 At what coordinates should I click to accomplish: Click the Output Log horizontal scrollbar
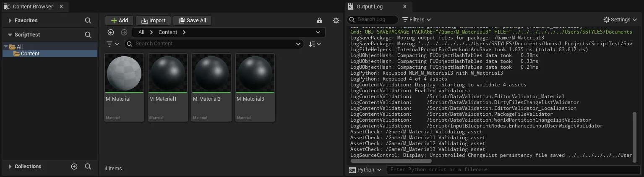tap(391, 160)
